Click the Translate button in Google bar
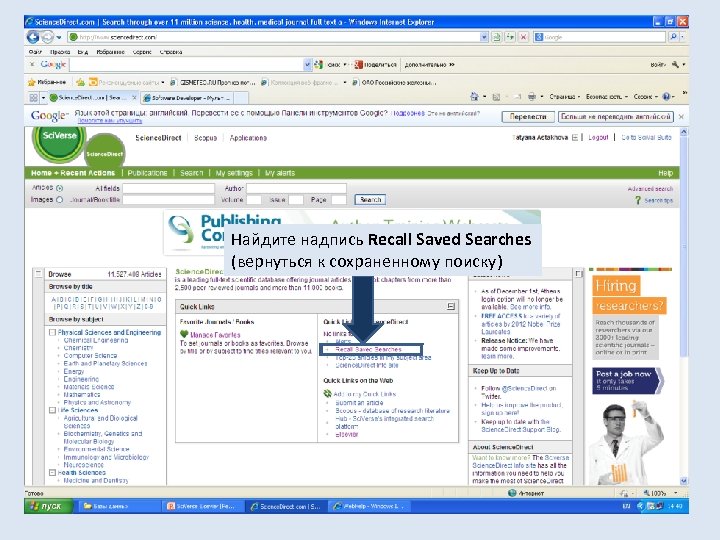Screen dimensions: 720x540 tap(528, 117)
